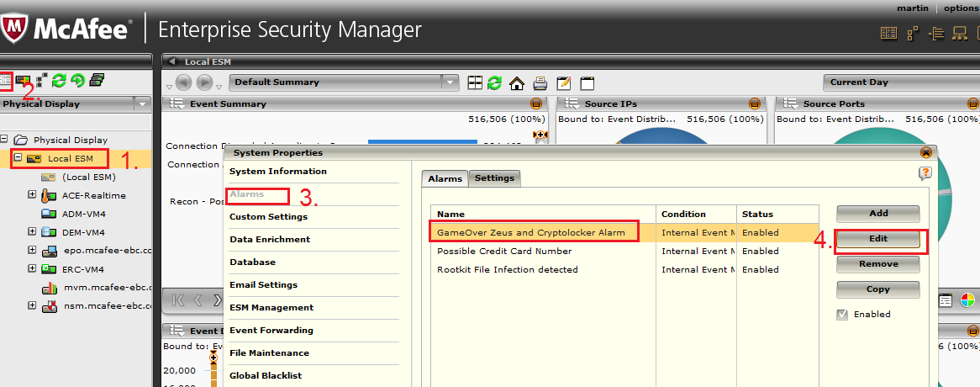The width and height of the screenshot is (980, 387).
Task: Switch to the Settings tab
Action: pyautogui.click(x=494, y=178)
